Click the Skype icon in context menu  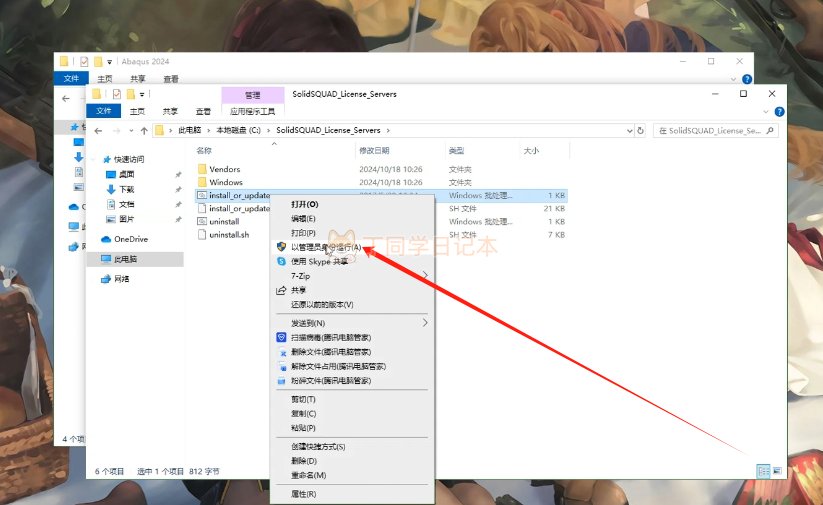click(x=281, y=261)
